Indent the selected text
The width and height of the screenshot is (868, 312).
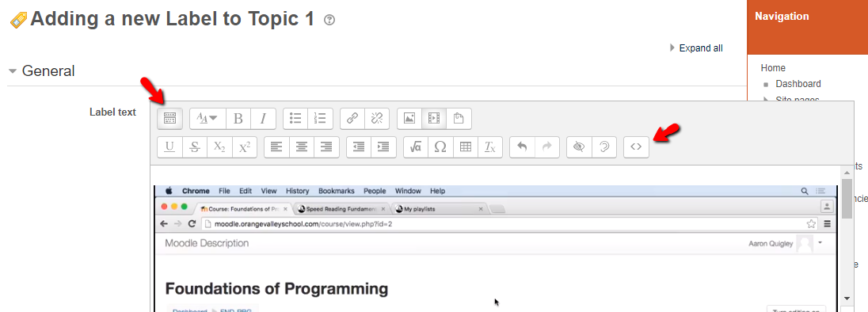pyautogui.click(x=383, y=147)
